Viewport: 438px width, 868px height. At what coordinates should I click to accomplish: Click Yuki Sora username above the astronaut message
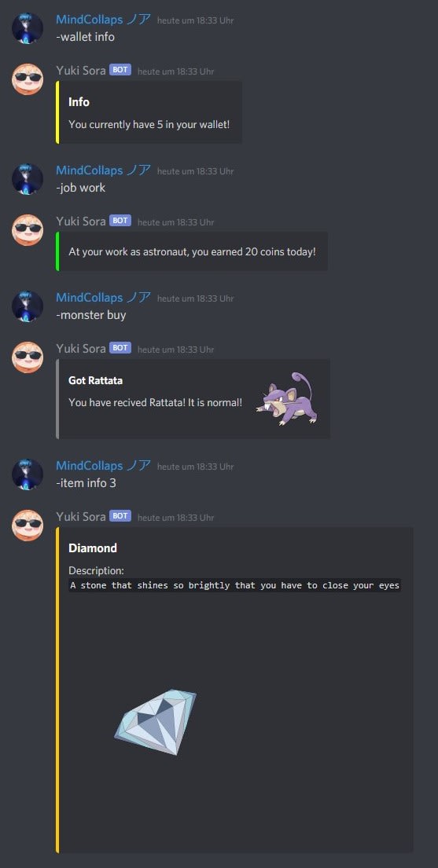(x=81, y=221)
